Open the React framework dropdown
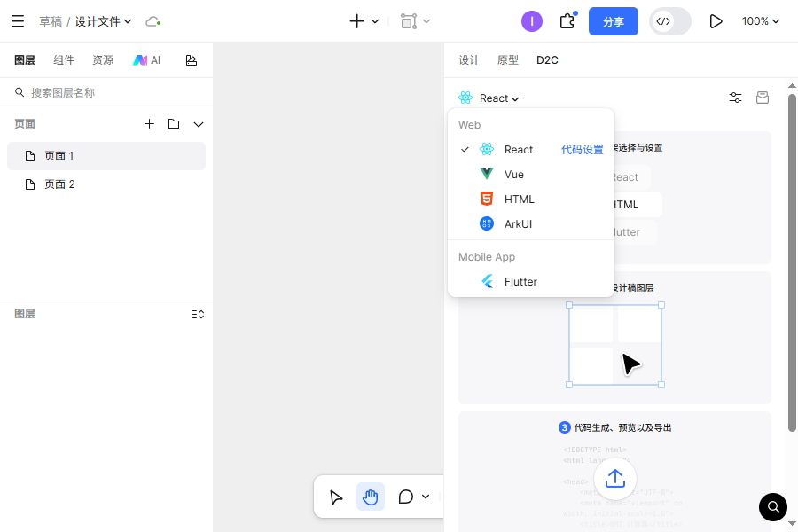This screenshot has height=532, width=798. pos(489,98)
